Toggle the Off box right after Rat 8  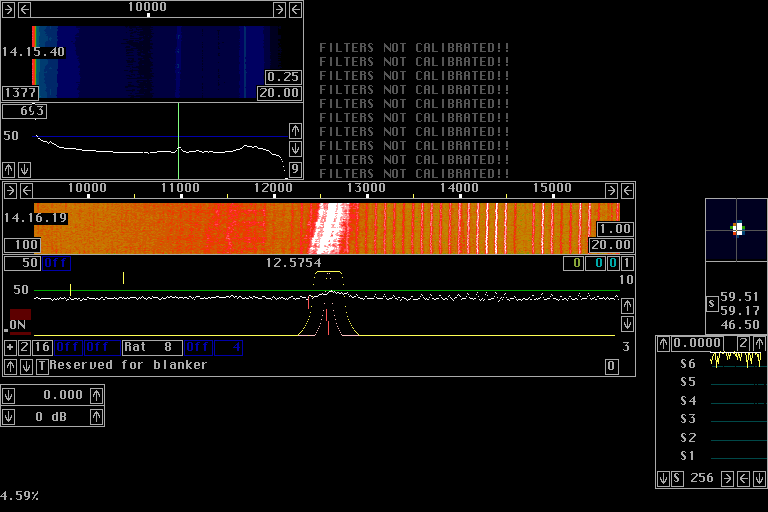point(198,347)
